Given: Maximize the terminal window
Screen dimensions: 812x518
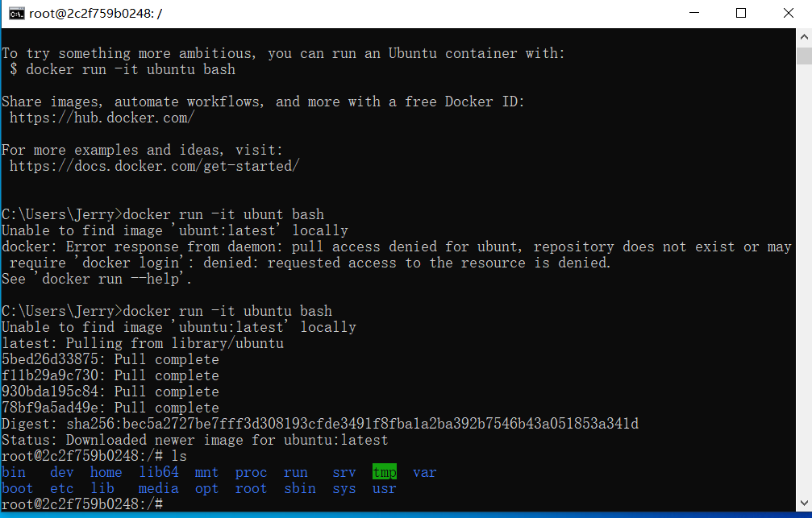Looking at the screenshot, I should 741,13.
